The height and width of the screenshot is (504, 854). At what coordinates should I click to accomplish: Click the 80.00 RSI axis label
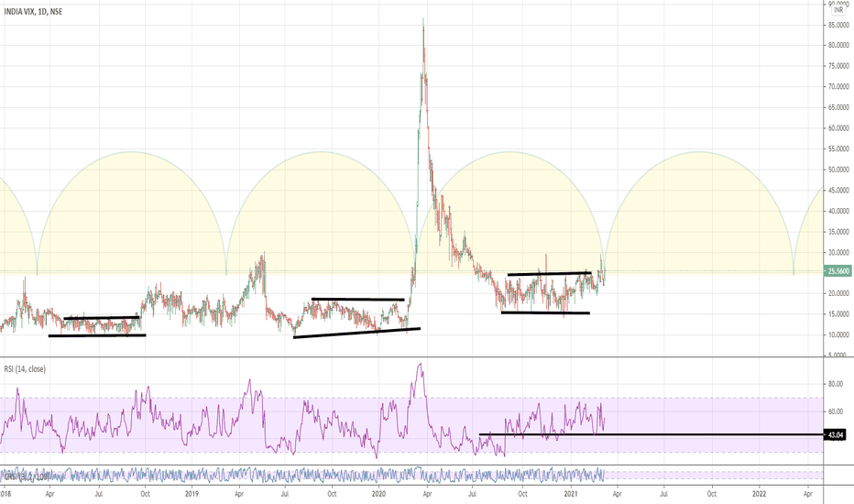click(x=836, y=384)
